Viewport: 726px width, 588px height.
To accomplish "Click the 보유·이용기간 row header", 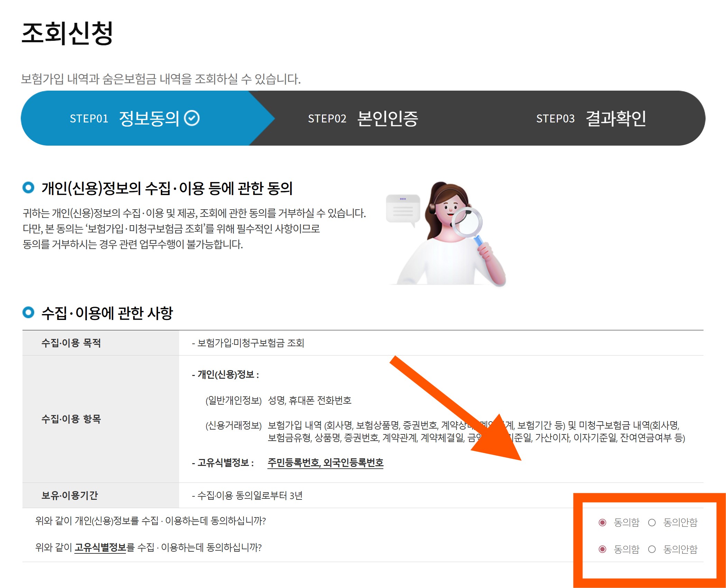I will pos(70,495).
